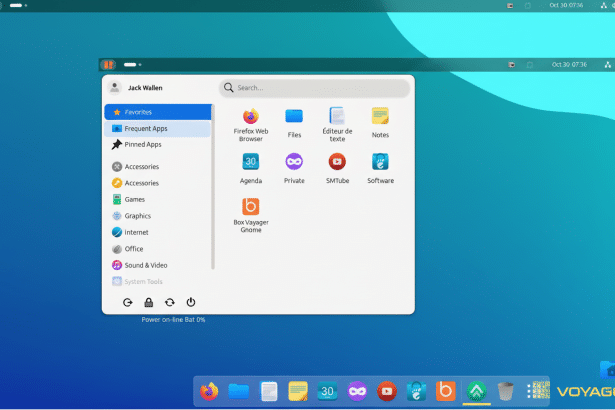The image size is (615, 410).
Task: Open Software bag icon in the dock
Action: click(x=416, y=391)
